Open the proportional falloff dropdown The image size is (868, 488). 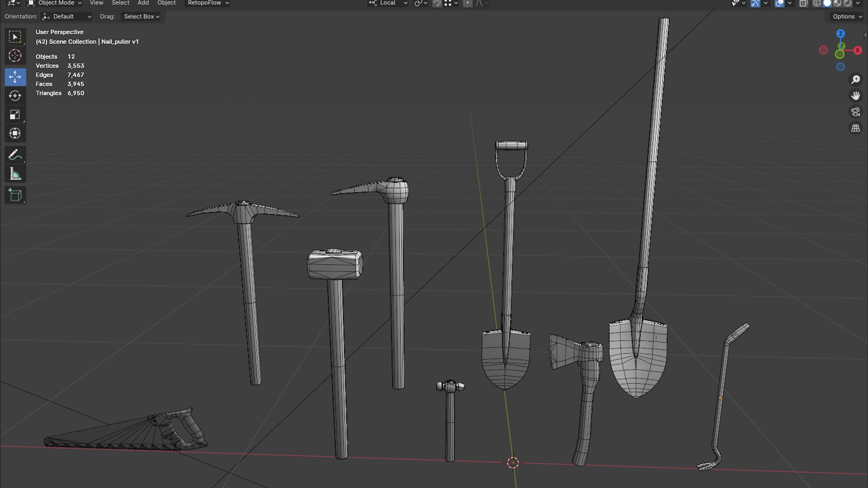tap(482, 3)
